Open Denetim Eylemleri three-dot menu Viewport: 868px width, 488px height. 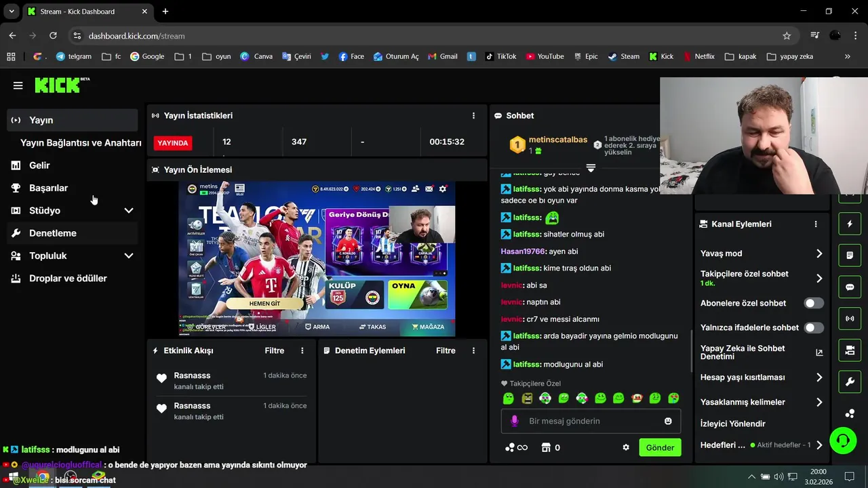coord(473,350)
